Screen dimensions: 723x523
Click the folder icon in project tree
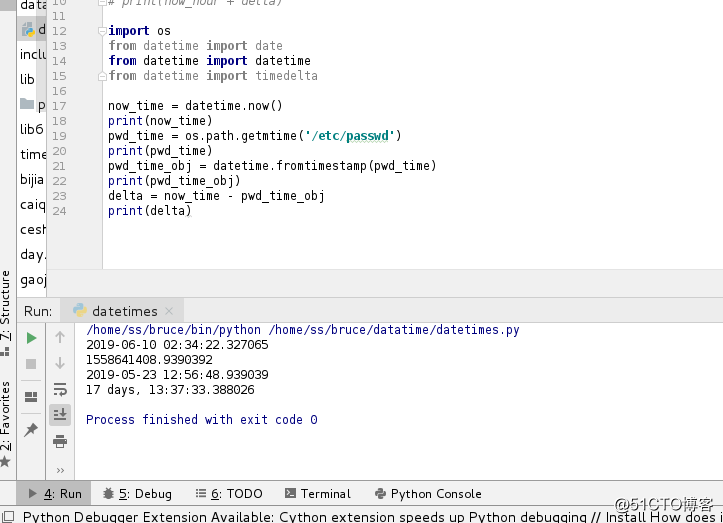click(27, 104)
